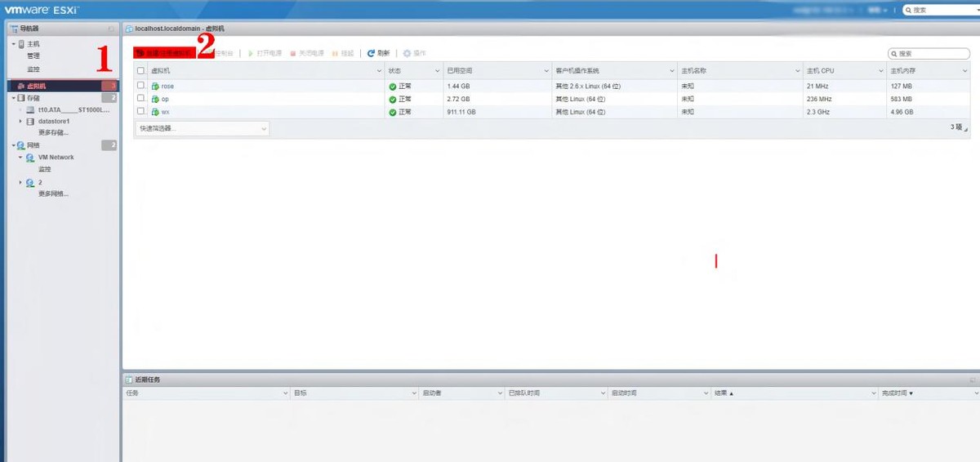Click the 控制台 console button
Image resolution: width=980 pixels, height=462 pixels.
218,53
